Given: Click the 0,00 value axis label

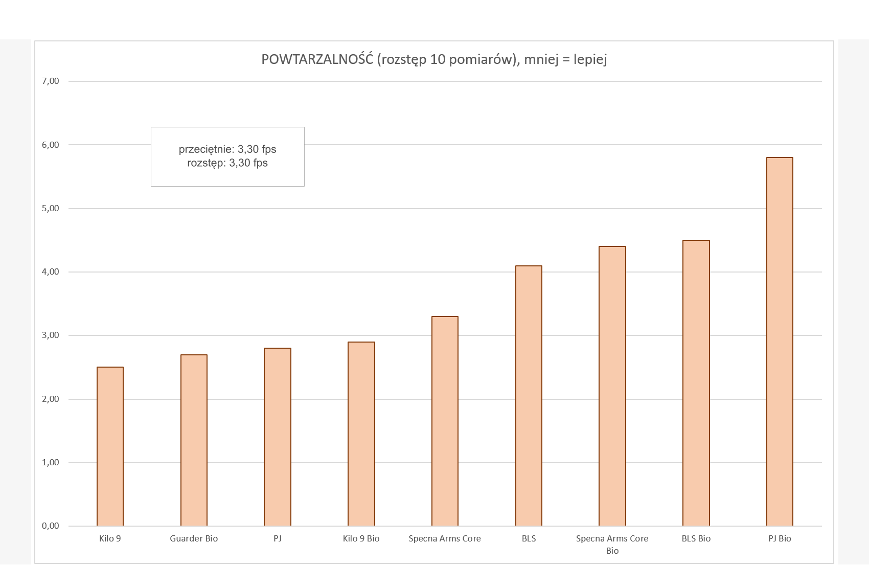Looking at the screenshot, I should pos(51,526).
